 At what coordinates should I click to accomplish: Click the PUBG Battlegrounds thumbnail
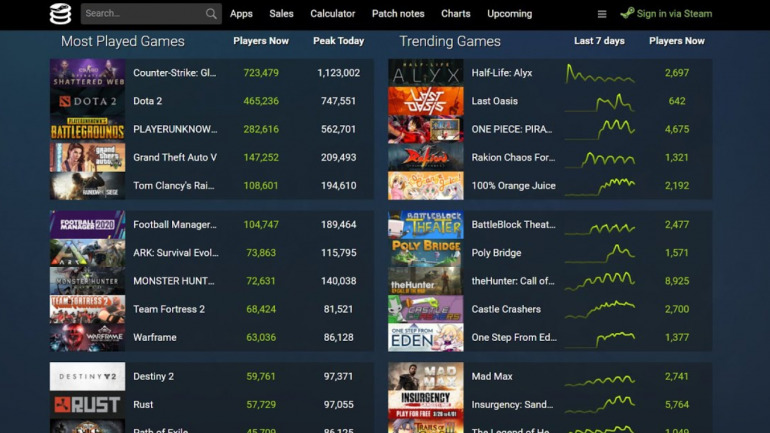click(87, 129)
